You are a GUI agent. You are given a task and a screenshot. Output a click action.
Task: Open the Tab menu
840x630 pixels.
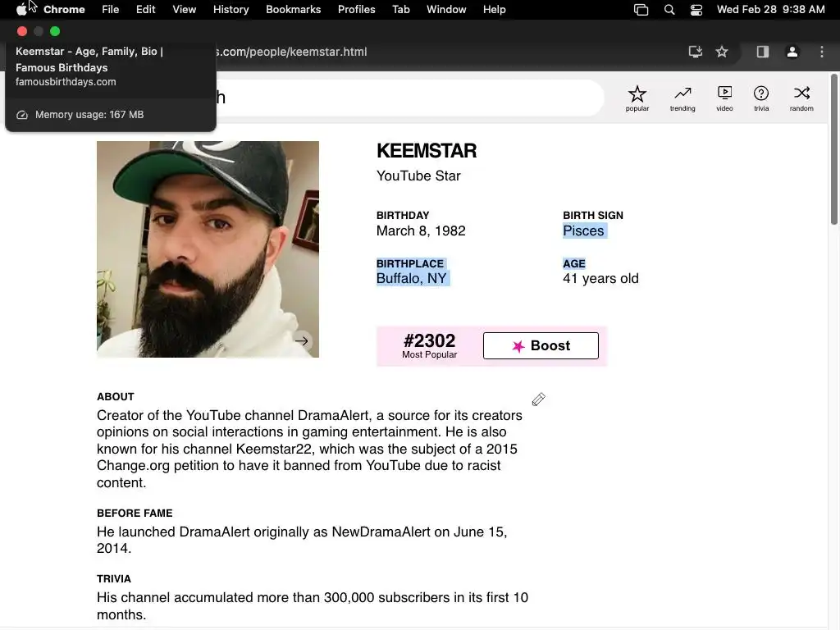click(400, 10)
